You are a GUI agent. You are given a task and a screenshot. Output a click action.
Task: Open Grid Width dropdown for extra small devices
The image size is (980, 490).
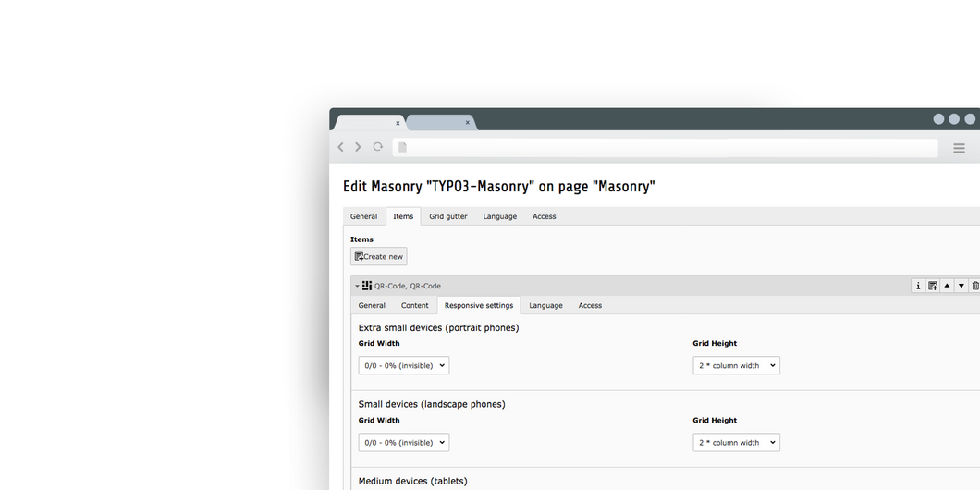pyautogui.click(x=404, y=365)
